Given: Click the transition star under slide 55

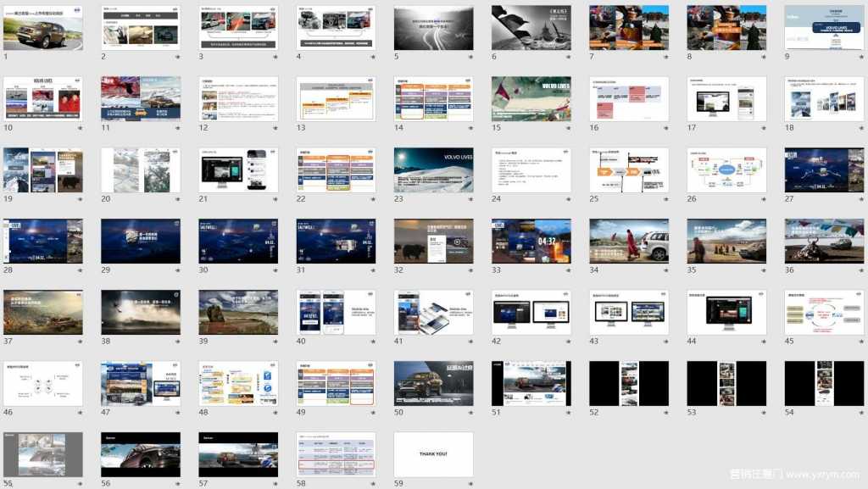Looking at the screenshot, I should coord(81,484).
